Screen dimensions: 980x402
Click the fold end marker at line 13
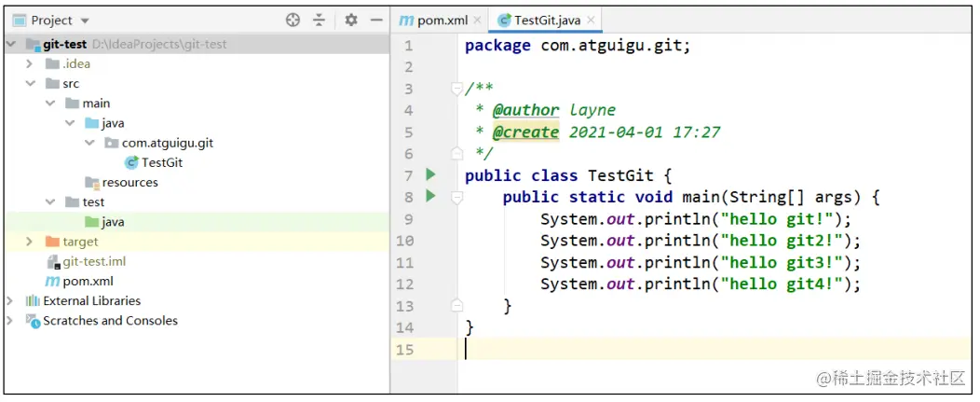click(x=456, y=306)
